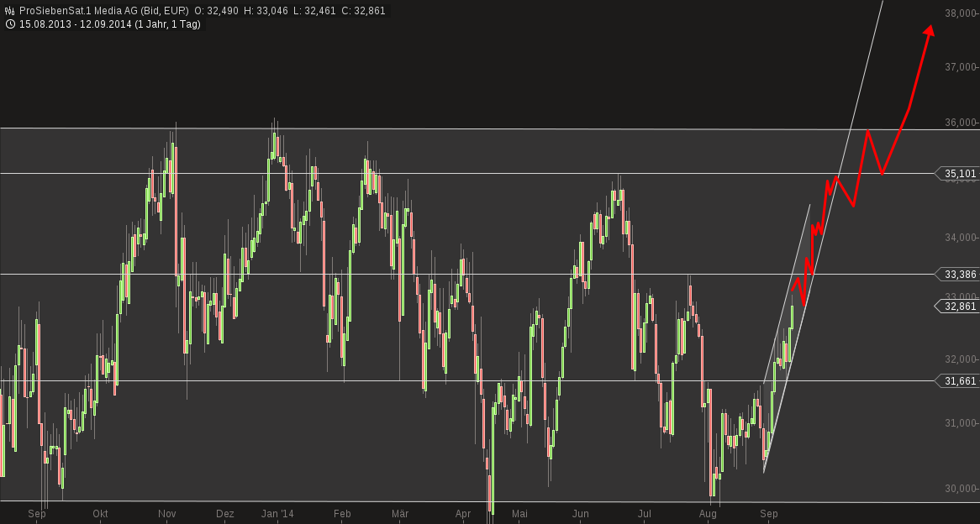Click the red forecast arrowhead tip
The image size is (980, 524).
click(x=930, y=28)
